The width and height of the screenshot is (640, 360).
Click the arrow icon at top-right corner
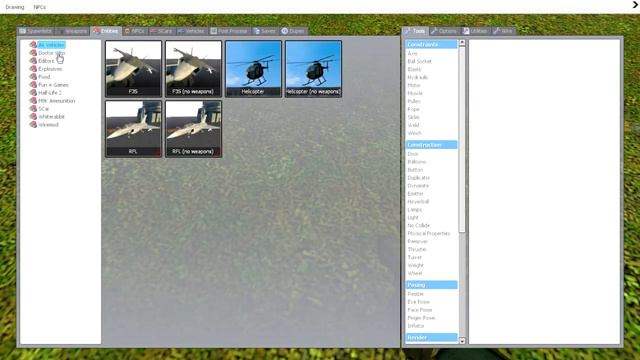pos(635,5)
